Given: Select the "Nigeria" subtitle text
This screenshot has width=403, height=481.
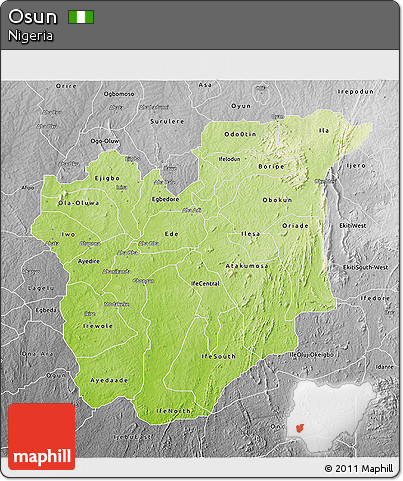Looking at the screenshot, I should (x=30, y=36).
